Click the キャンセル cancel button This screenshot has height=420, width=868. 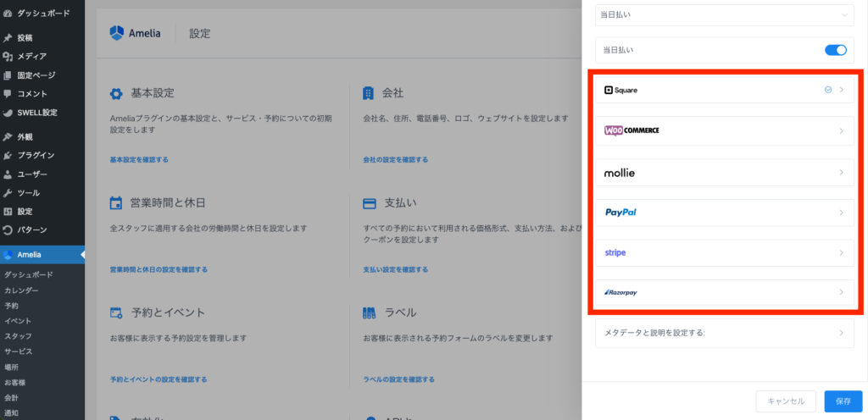coord(786,401)
